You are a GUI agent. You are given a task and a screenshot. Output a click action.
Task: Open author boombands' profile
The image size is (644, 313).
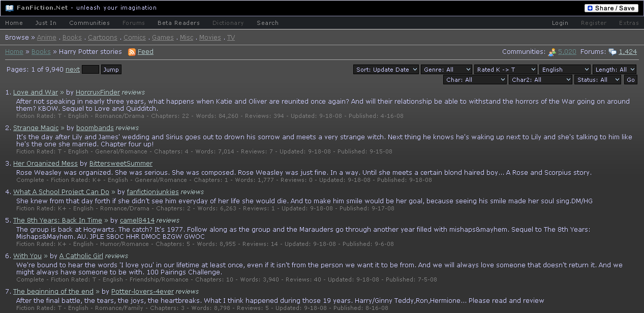95,128
